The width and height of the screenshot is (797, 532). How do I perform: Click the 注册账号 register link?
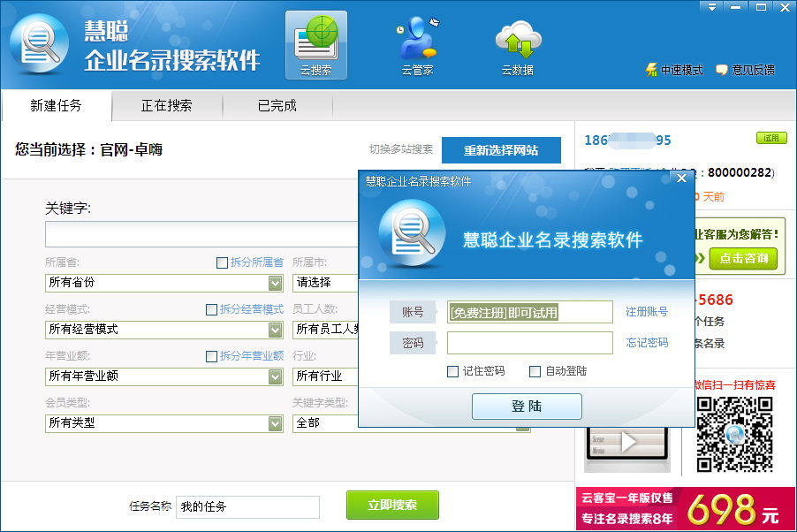coord(647,312)
